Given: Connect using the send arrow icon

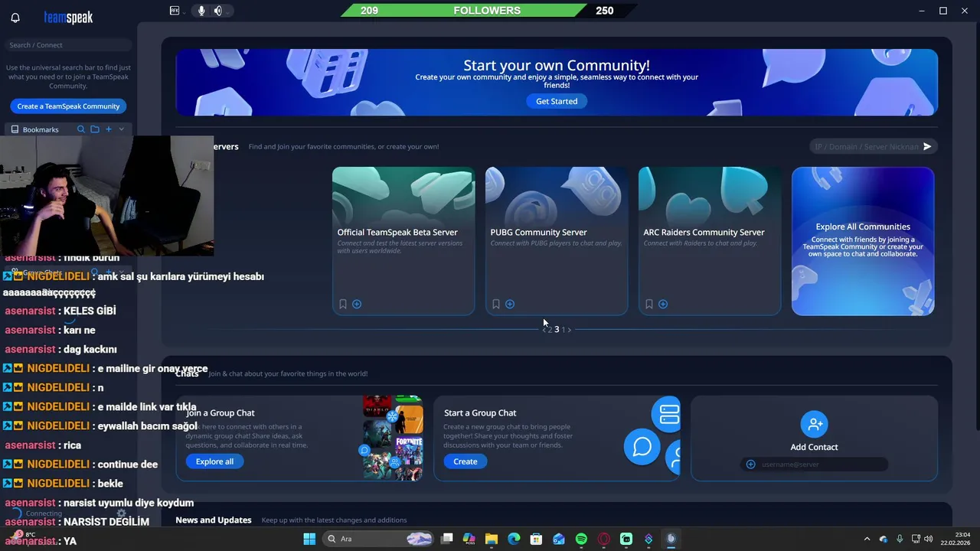Looking at the screenshot, I should coord(927,146).
